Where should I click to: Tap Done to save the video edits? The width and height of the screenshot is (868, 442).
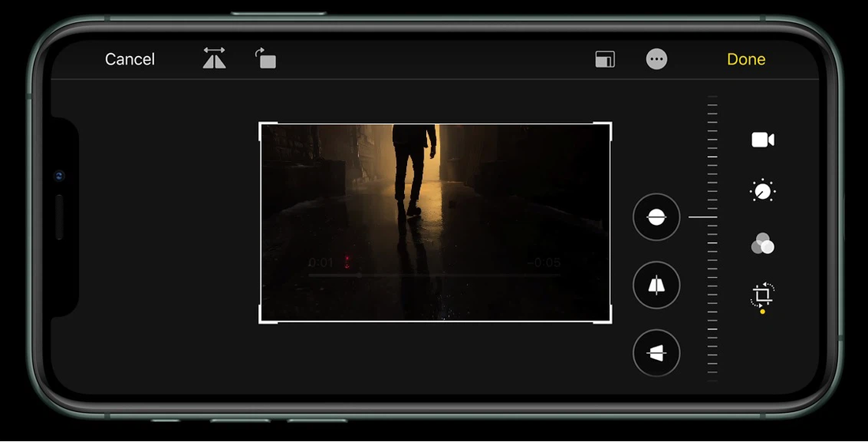click(x=746, y=59)
